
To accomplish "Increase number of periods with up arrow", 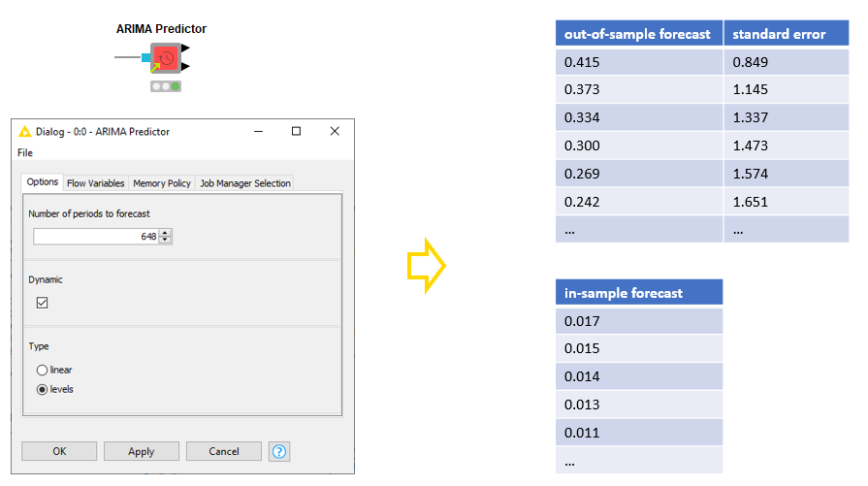I will [x=165, y=233].
